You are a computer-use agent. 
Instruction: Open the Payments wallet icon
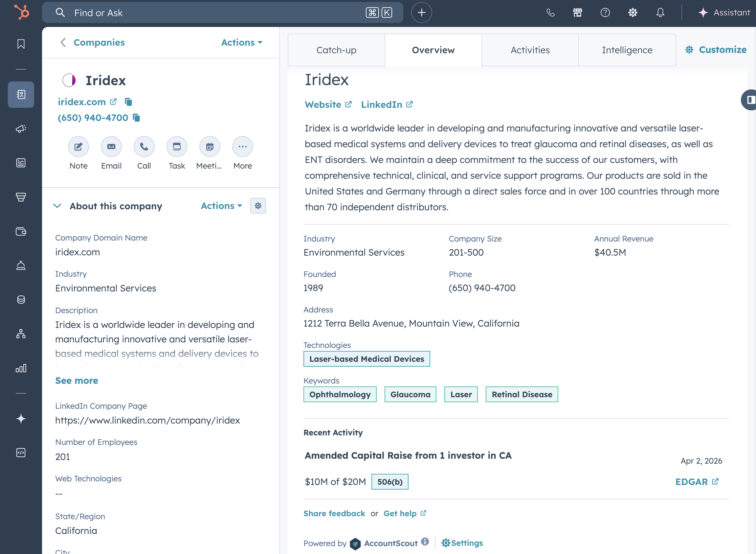point(21,231)
